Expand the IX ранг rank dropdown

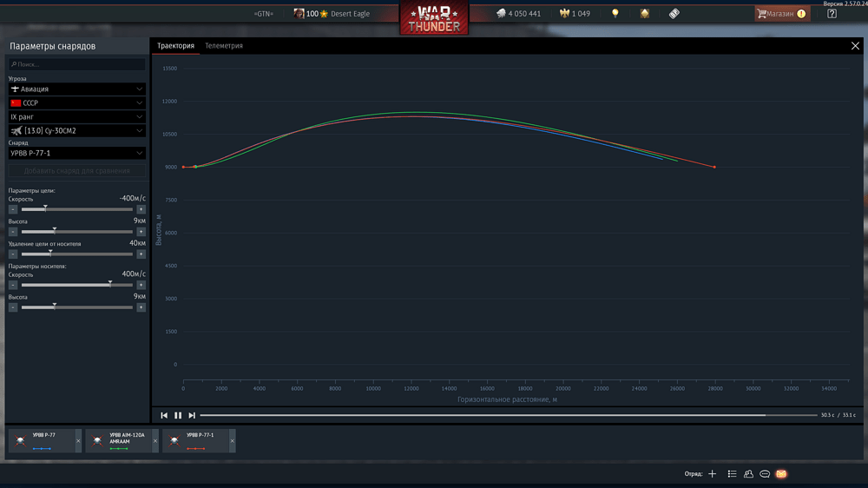point(77,117)
